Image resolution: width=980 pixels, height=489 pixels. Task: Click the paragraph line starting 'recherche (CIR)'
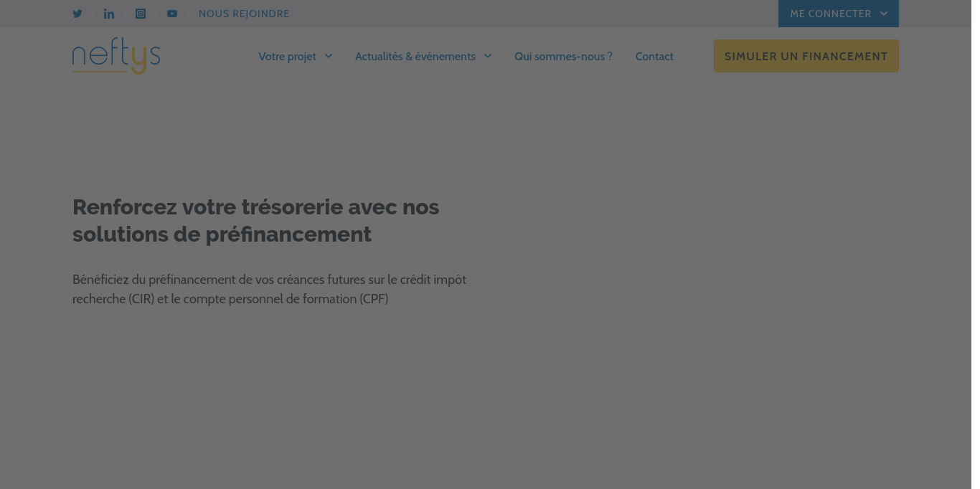pos(230,299)
